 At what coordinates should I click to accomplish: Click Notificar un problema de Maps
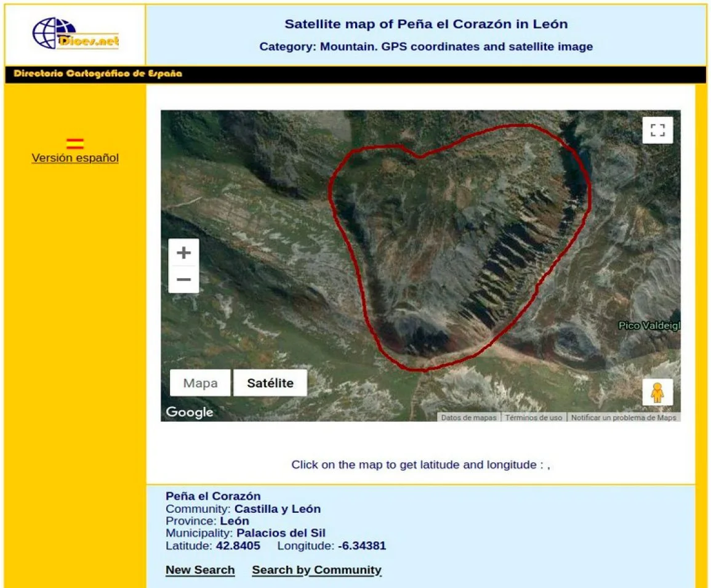pos(624,417)
